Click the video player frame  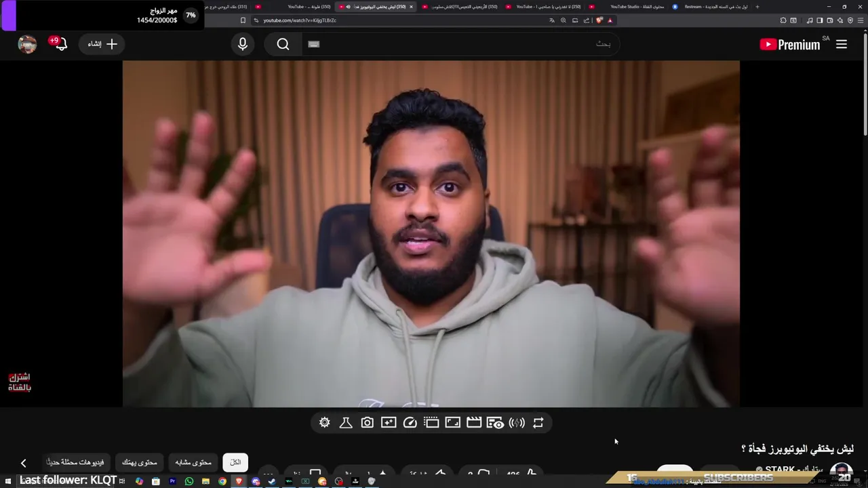pyautogui.click(x=431, y=234)
